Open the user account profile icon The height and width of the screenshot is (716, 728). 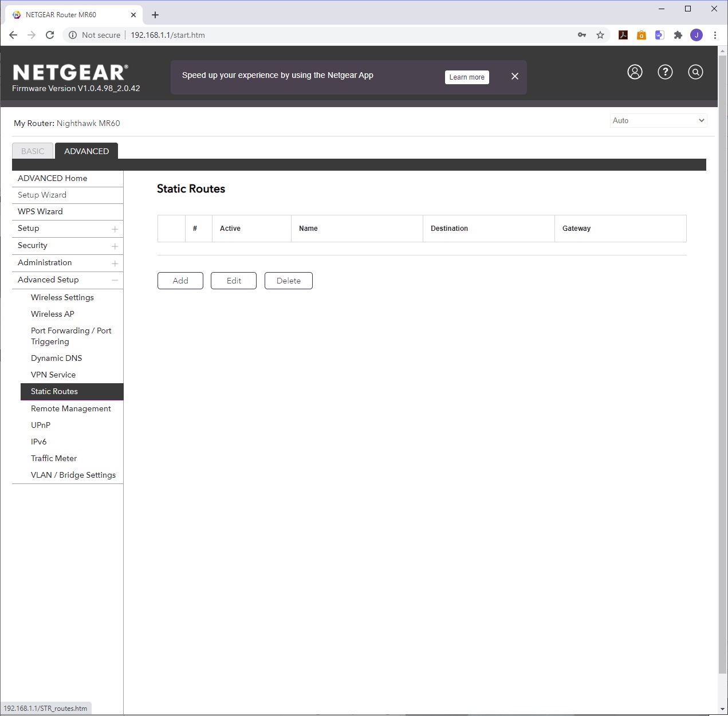point(635,72)
